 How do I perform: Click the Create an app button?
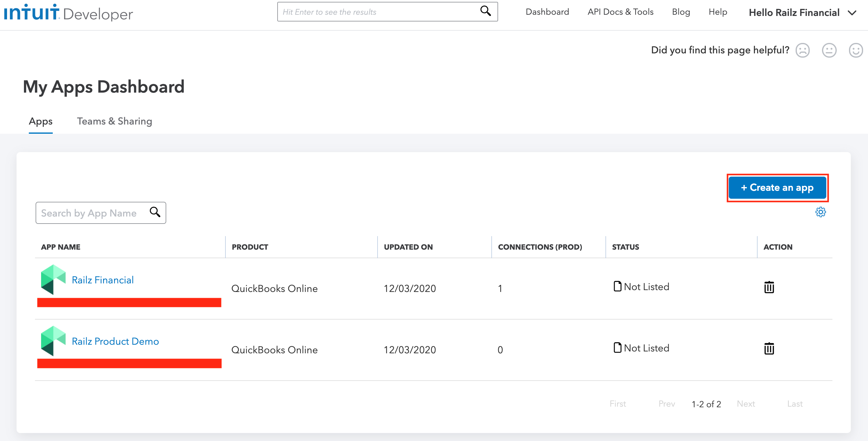click(x=777, y=188)
